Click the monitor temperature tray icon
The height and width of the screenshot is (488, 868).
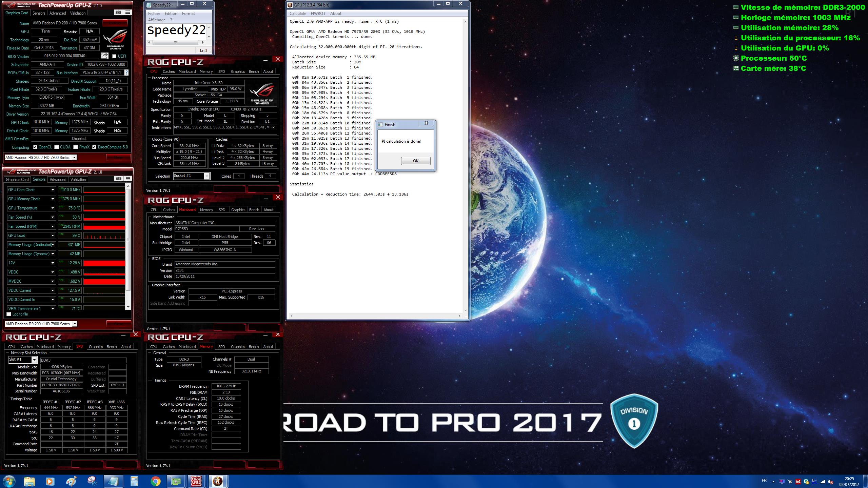782,482
